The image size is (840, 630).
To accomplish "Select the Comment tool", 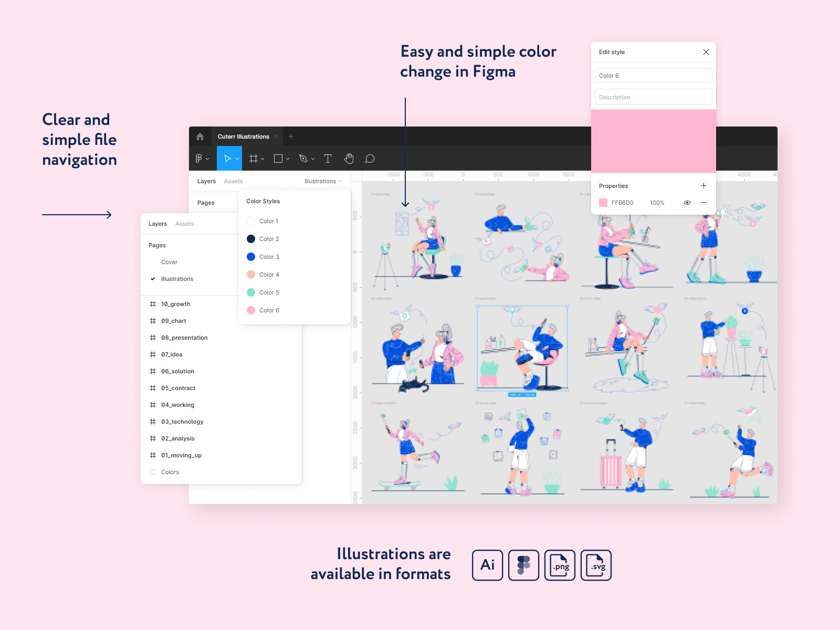I will click(370, 159).
